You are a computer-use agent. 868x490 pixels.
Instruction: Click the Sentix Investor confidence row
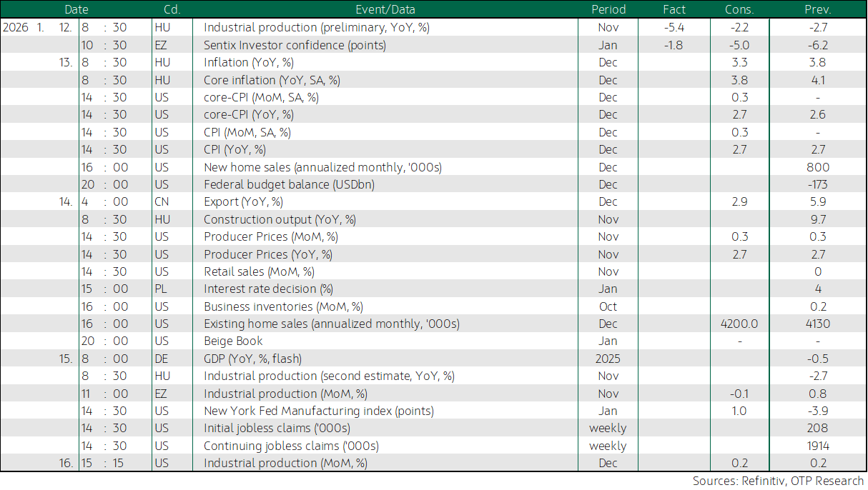coord(433,45)
